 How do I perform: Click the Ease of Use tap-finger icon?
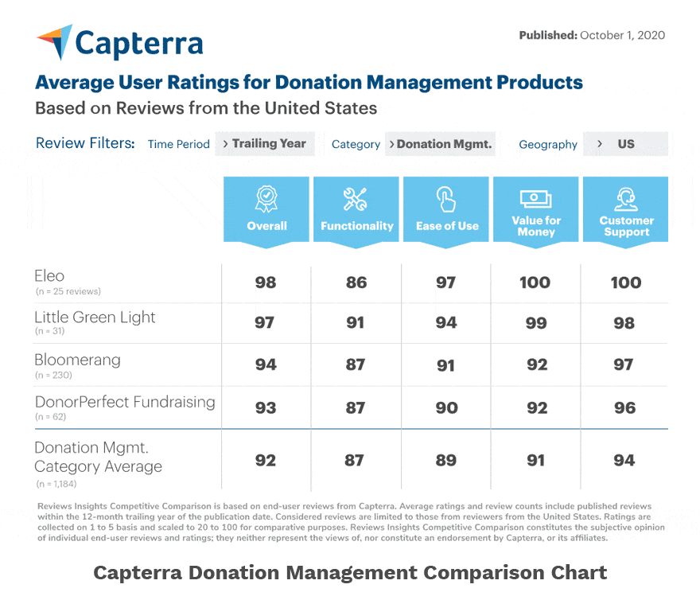pos(446,199)
